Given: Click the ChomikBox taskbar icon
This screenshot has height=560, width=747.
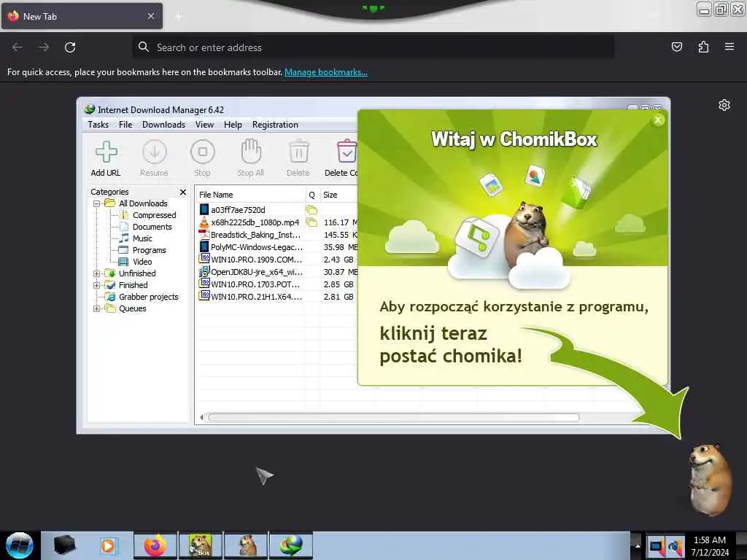Looking at the screenshot, I should click(201, 545).
